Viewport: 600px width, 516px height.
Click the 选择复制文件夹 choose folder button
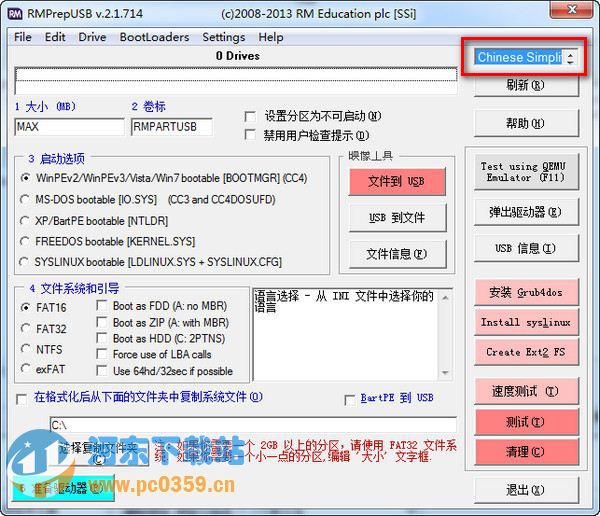click(x=99, y=453)
